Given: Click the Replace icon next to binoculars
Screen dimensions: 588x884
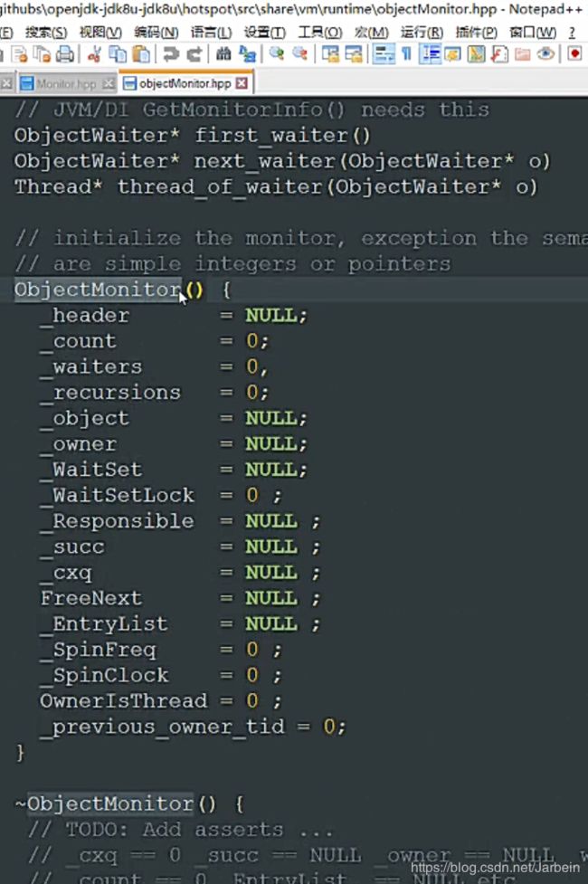Looking at the screenshot, I should point(248,54).
